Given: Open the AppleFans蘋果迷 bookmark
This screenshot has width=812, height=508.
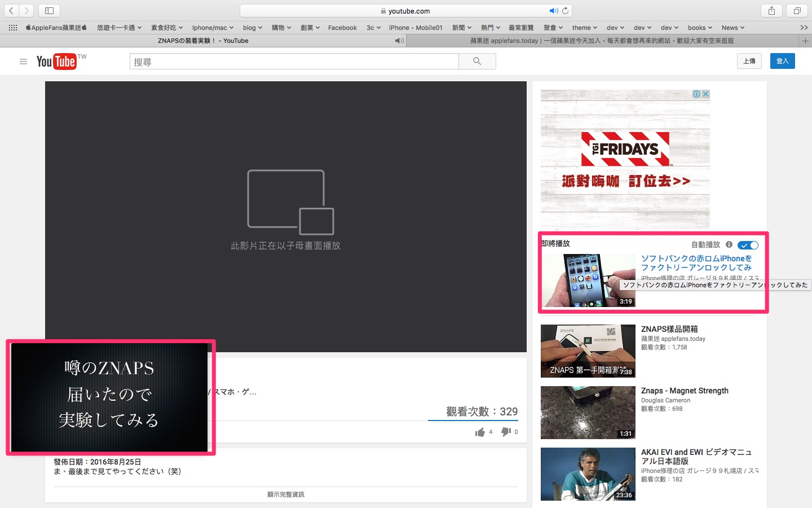Looking at the screenshot, I should (56, 28).
